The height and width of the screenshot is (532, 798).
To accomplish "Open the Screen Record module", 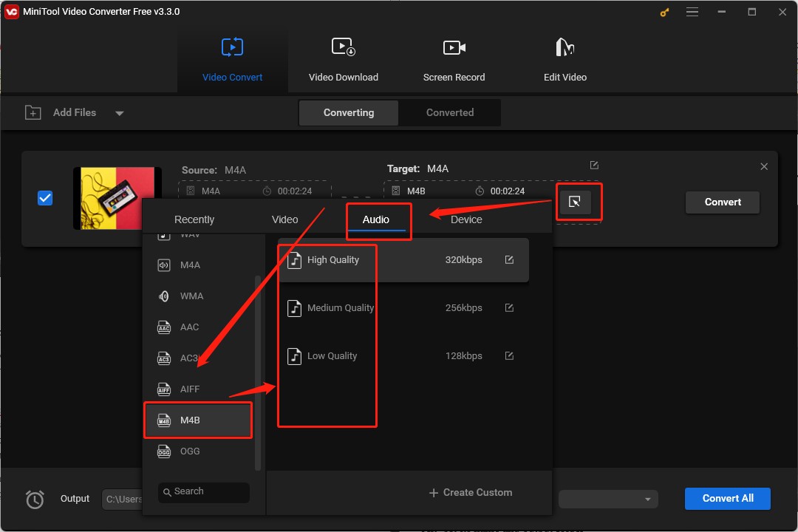I will point(454,59).
